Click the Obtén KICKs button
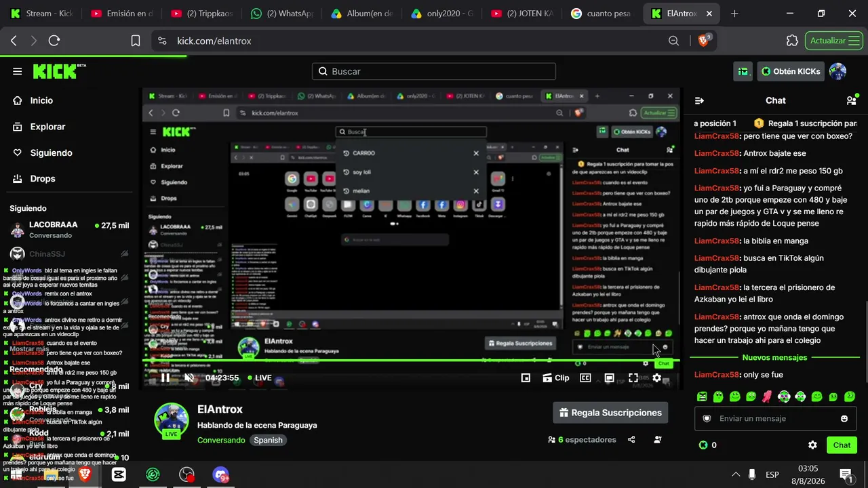This screenshot has width=868, height=488. (791, 71)
